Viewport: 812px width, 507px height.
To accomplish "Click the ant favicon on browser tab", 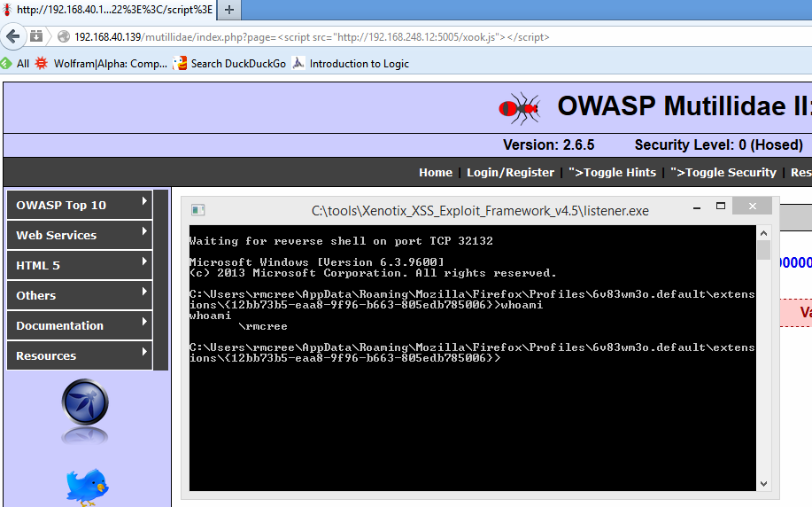I will tap(7, 10).
